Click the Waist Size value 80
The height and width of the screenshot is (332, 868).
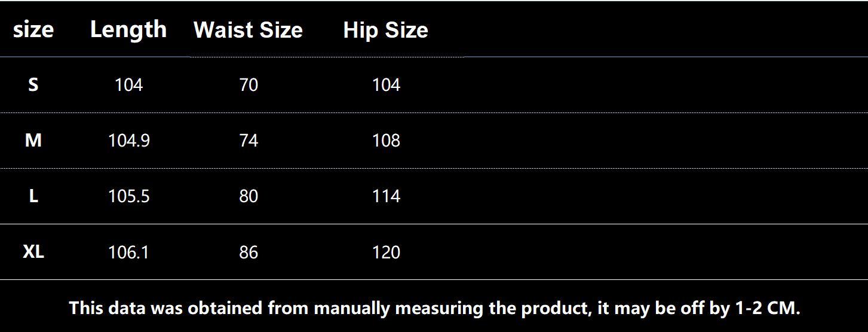[248, 196]
